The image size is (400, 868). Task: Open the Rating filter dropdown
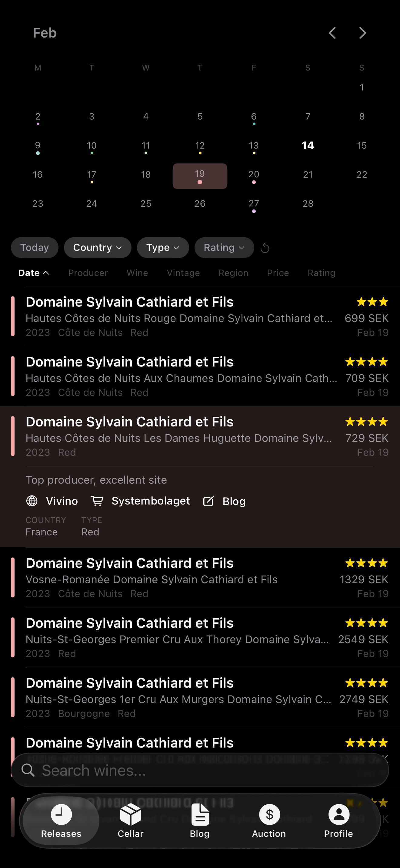tap(224, 248)
